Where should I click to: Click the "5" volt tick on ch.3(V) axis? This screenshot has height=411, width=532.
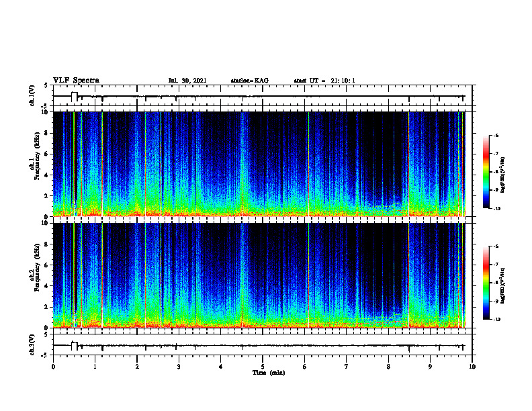(x=46, y=334)
